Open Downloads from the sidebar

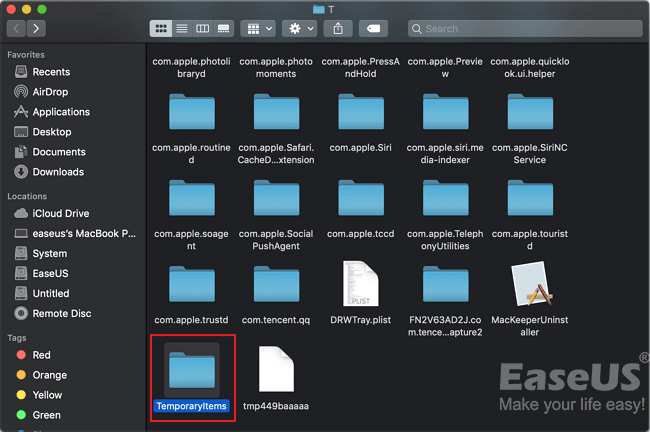click(58, 172)
